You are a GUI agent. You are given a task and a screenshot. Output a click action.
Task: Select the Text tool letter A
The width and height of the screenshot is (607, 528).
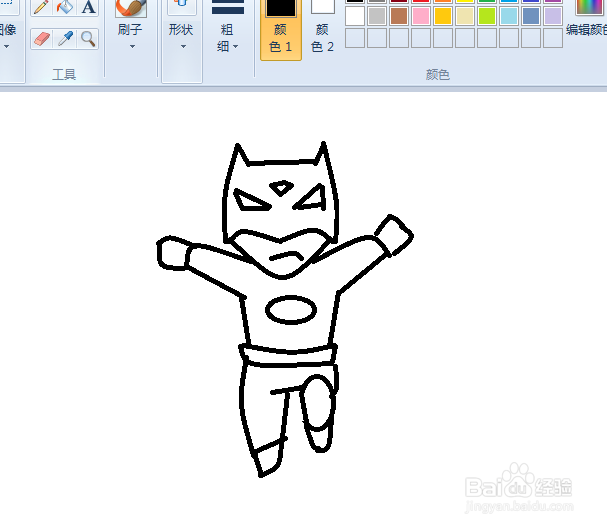[88, 7]
